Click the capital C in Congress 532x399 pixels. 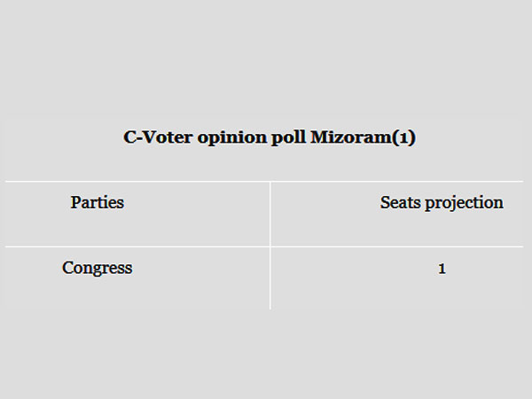(x=68, y=268)
